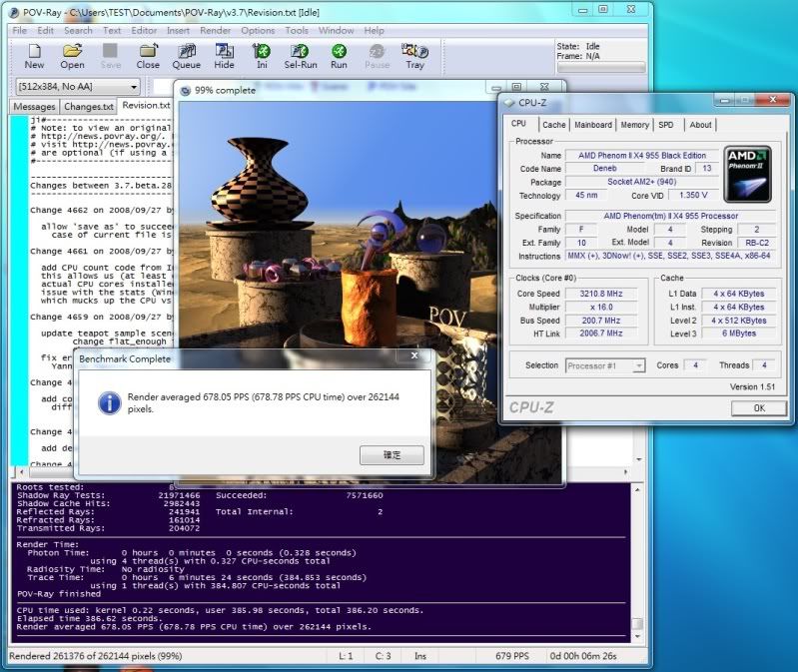The width and height of the screenshot is (798, 672).
Task: Open the Window menu
Action: 336,31
